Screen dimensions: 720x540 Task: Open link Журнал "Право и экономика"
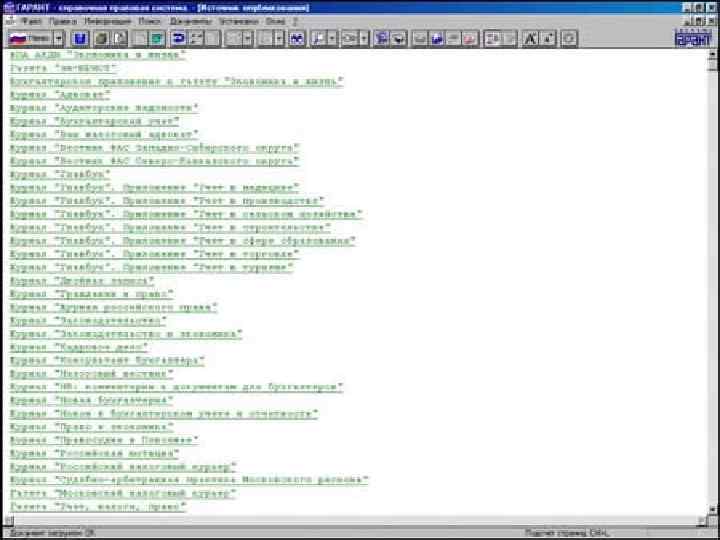coord(92,427)
